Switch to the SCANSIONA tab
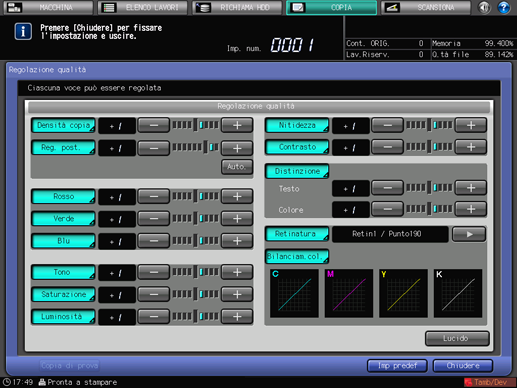 coord(426,7)
